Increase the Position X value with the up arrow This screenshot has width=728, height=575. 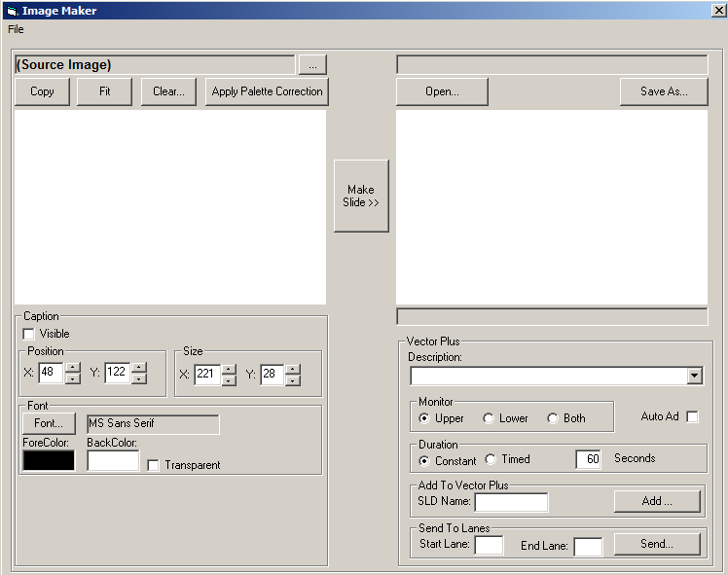click(73, 368)
